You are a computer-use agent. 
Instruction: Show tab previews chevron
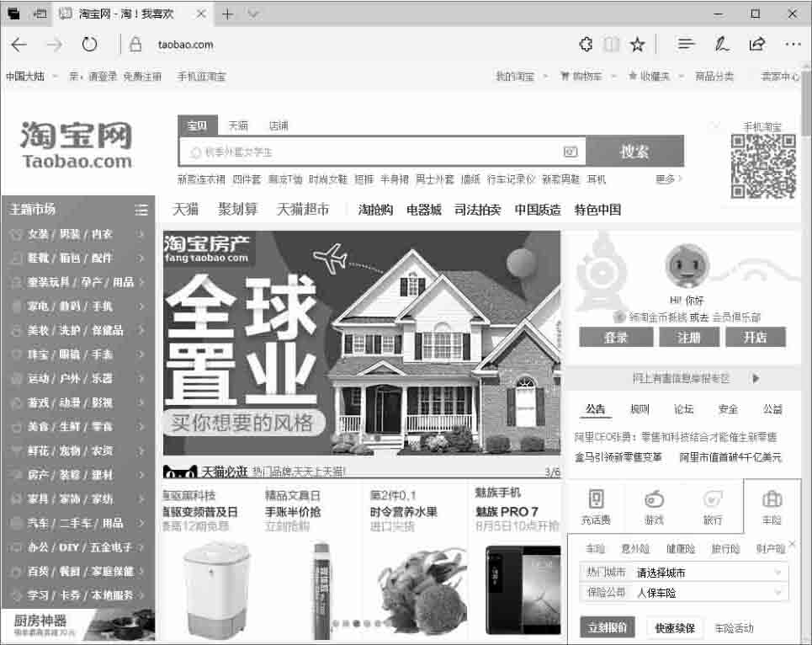pyautogui.click(x=253, y=13)
